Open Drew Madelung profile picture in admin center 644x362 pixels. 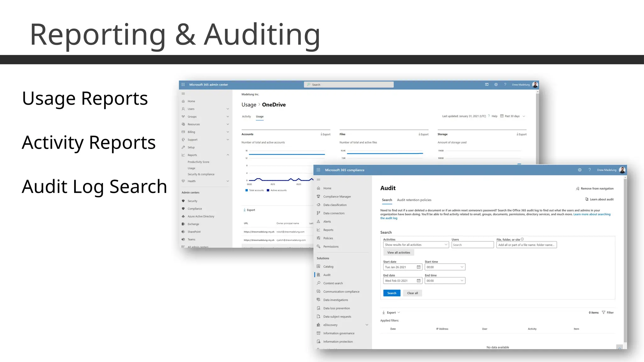[x=535, y=85]
